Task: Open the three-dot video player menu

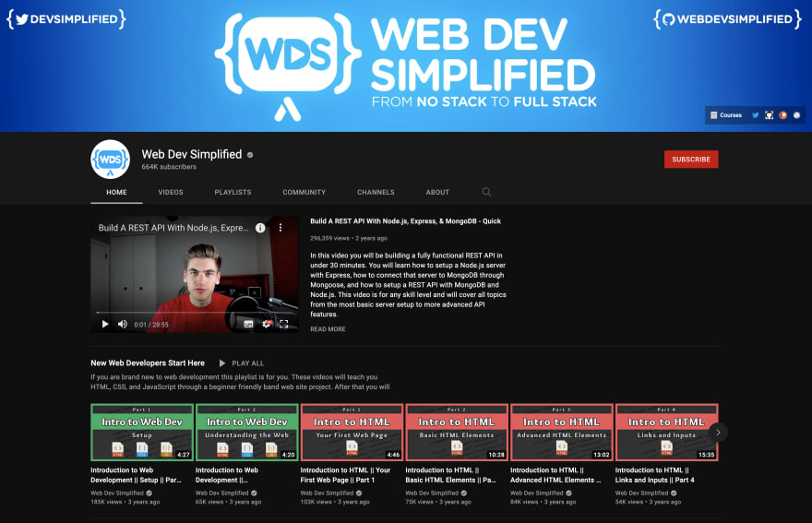Action: click(281, 228)
